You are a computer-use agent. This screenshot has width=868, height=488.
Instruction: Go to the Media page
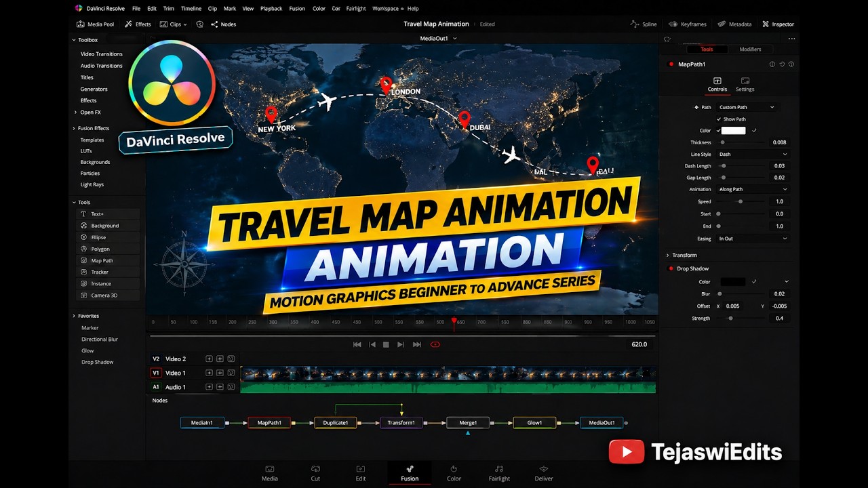point(270,473)
